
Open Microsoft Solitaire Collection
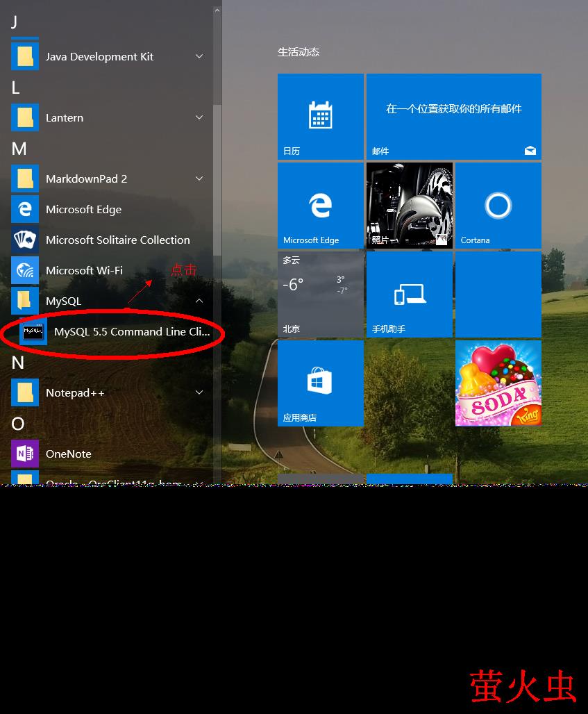click(x=117, y=240)
